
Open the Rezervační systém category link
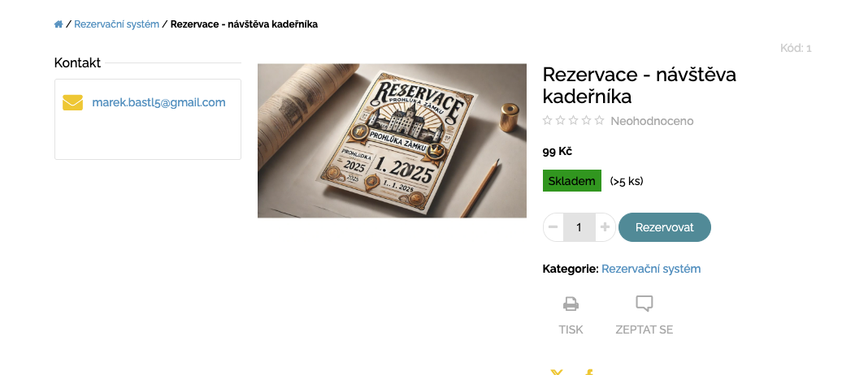coord(651,269)
